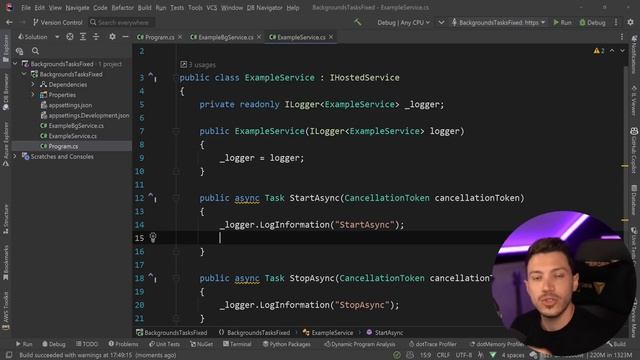Open Database tool window on right sidebar
Viewport: 640px width, 360px height.
point(634,200)
